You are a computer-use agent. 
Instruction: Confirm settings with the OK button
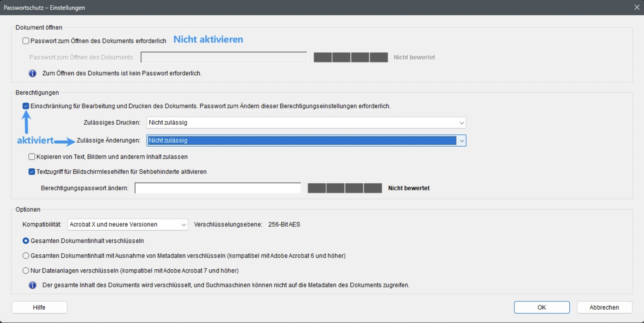tap(542, 307)
